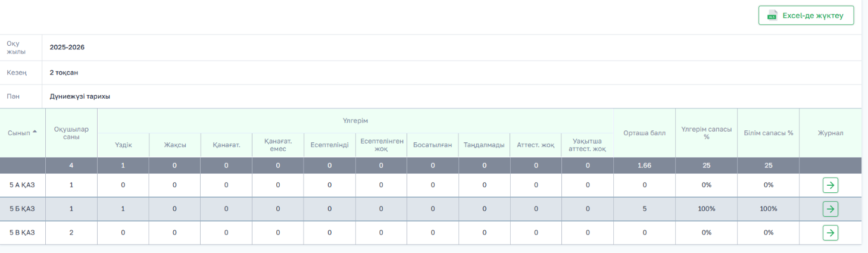Click the Орташа балл column header
Image resolution: width=868 pixels, height=253 pixels.
[x=644, y=133]
